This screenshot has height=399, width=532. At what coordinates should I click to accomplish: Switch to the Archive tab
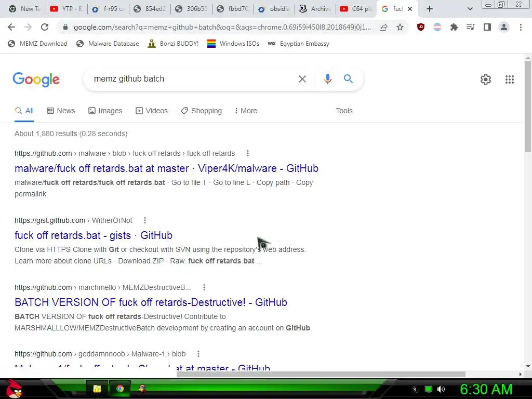pyautogui.click(x=315, y=9)
